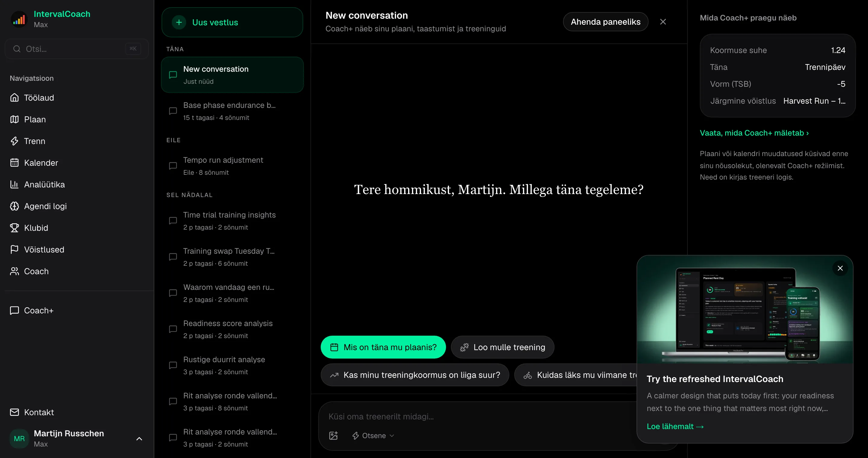The image size is (868, 458).
Task: Click the Agendi logi brain icon
Action: point(14,206)
